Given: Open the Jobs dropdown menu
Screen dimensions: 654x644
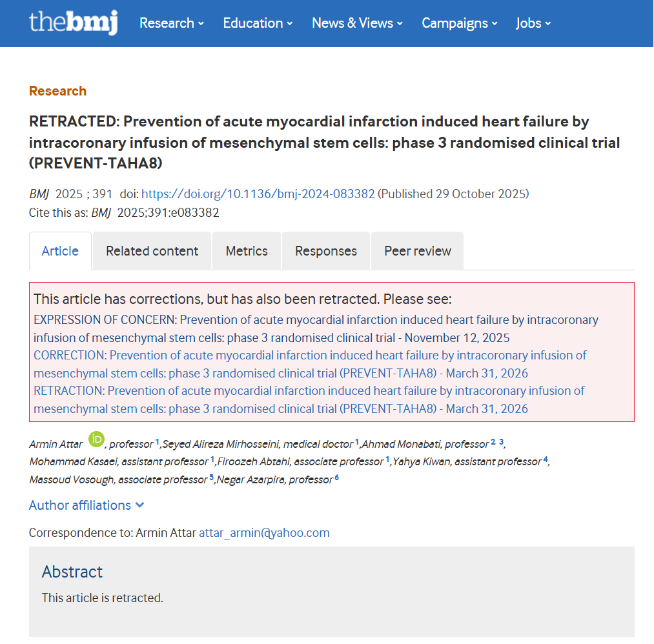Looking at the screenshot, I should (533, 23).
